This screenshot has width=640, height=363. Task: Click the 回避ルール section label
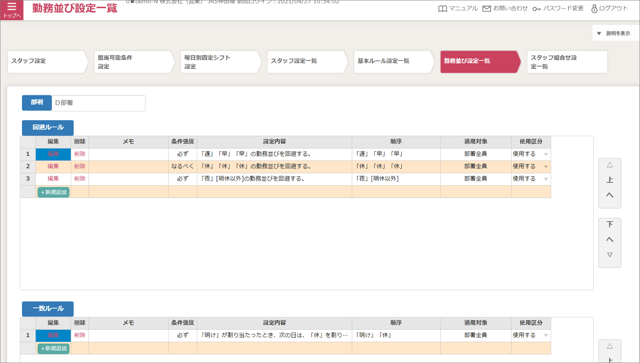point(48,127)
